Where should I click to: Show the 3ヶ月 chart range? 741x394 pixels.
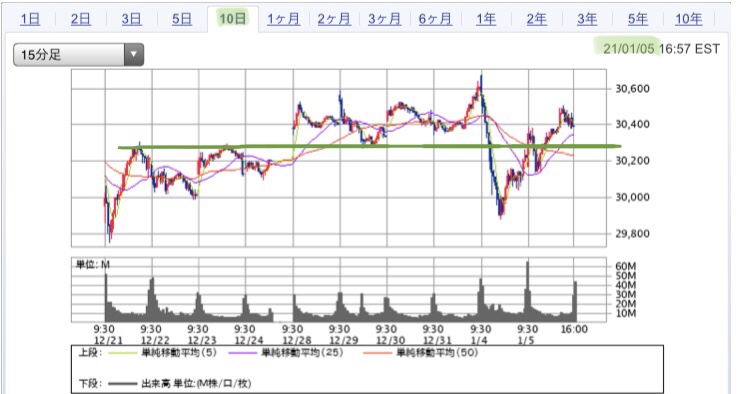(x=385, y=19)
